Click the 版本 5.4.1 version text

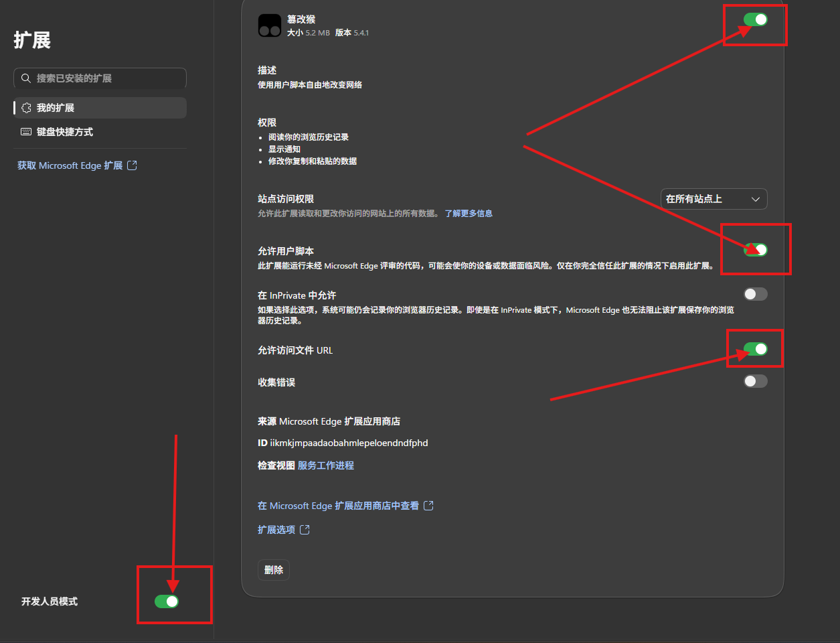click(x=352, y=33)
